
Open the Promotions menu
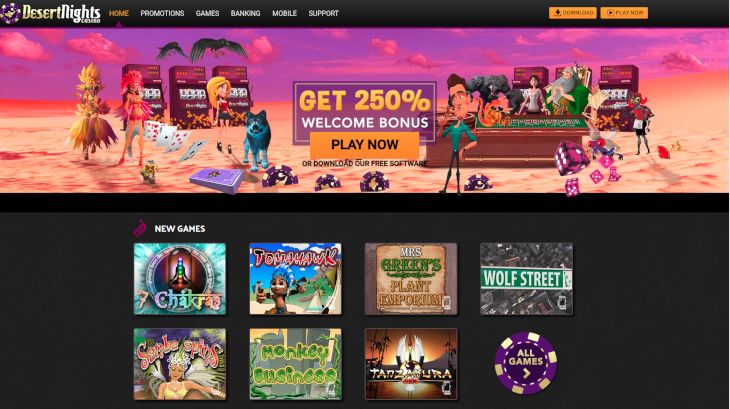coord(162,13)
